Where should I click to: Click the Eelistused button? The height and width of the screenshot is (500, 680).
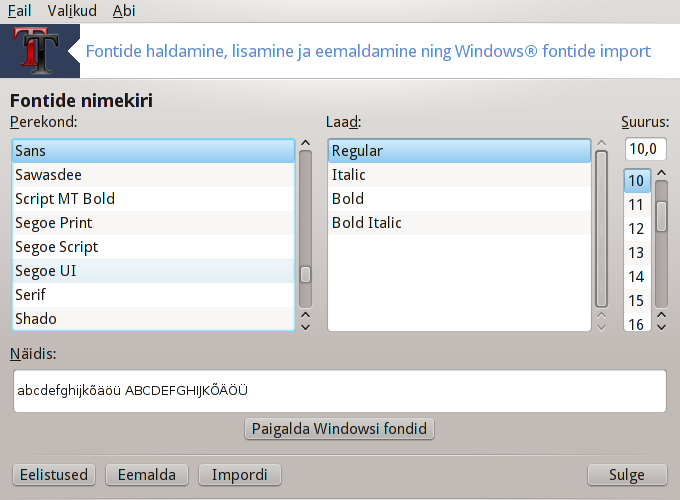coord(54,475)
